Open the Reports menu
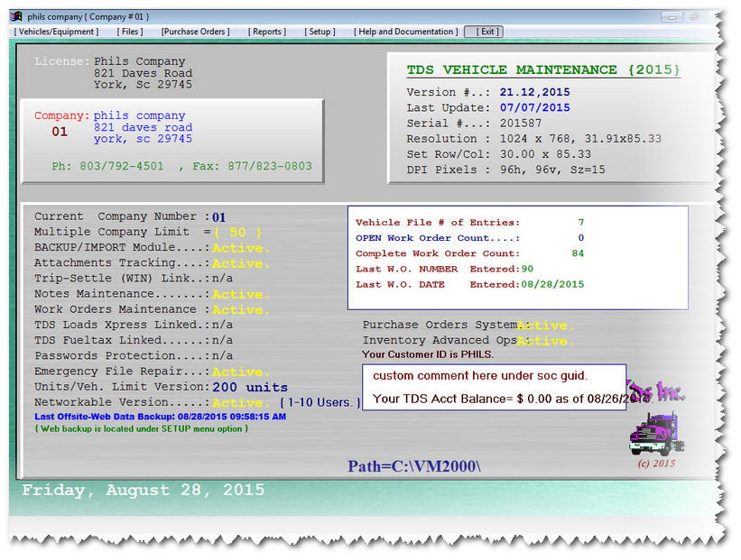Image resolution: width=741 pixels, height=560 pixels. pyautogui.click(x=268, y=32)
